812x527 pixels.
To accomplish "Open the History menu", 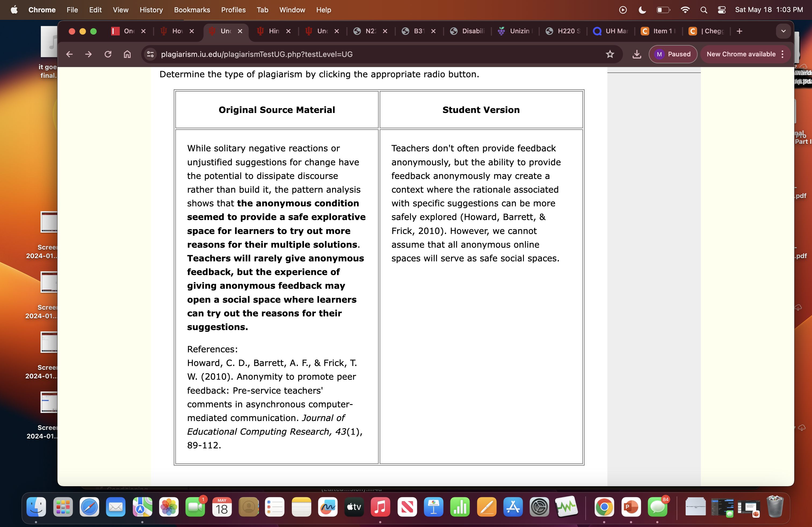I will tap(151, 10).
